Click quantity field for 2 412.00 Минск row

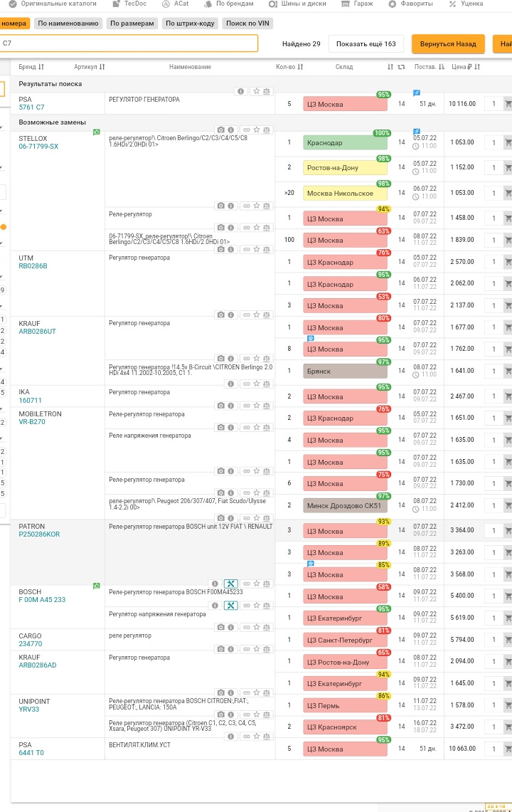click(494, 505)
